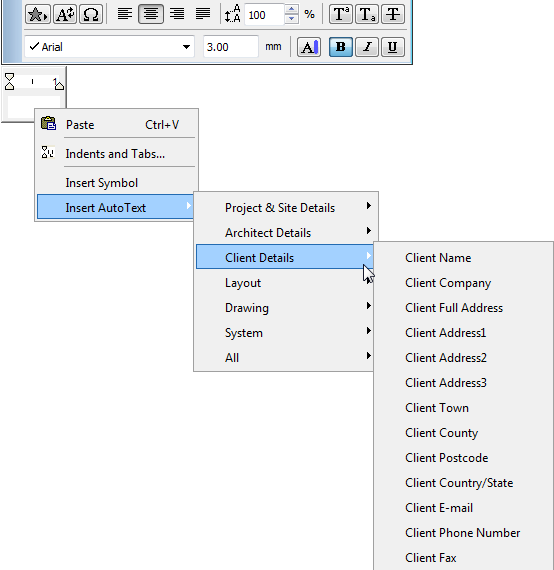Open the Arial font dropdown
This screenshot has height=570, width=554.
click(109, 47)
